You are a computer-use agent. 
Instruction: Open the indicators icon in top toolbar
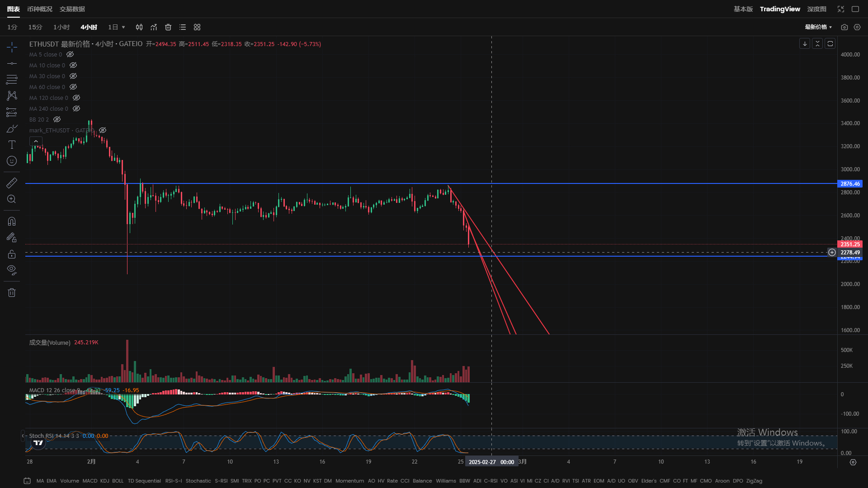tap(154, 27)
